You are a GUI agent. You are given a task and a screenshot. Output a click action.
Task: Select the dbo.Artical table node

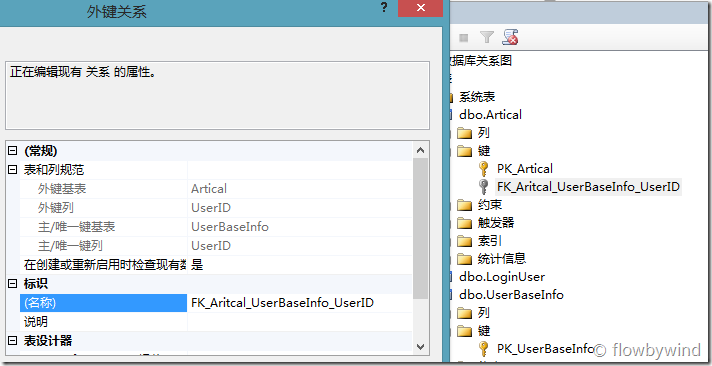click(x=490, y=115)
